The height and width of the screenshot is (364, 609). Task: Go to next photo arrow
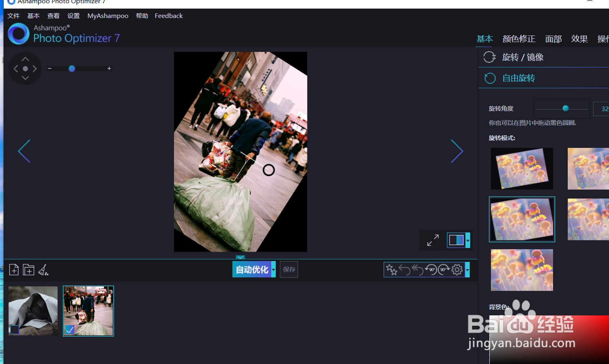tap(457, 151)
